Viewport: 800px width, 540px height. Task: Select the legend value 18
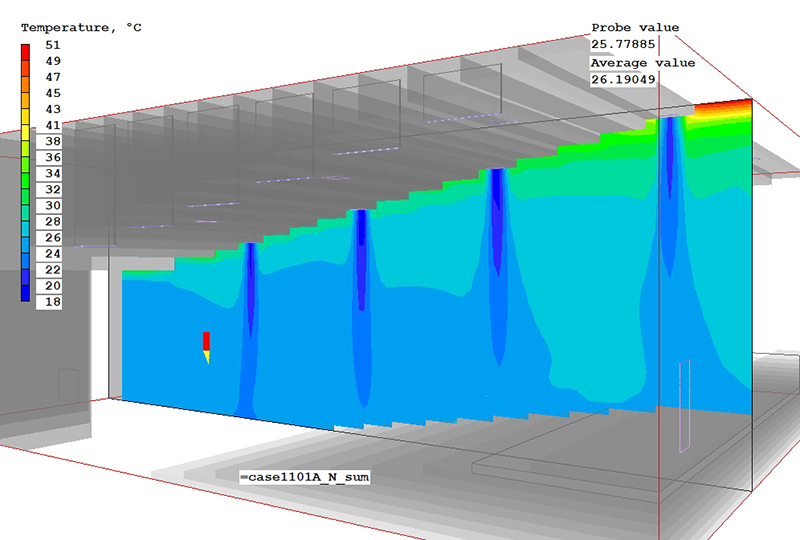(53, 302)
